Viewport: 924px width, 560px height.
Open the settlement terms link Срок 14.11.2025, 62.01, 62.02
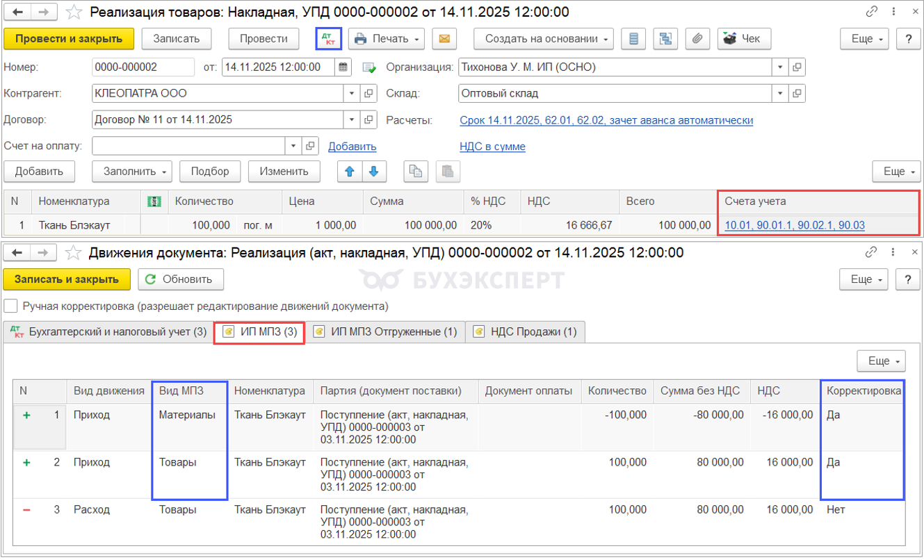[606, 120]
